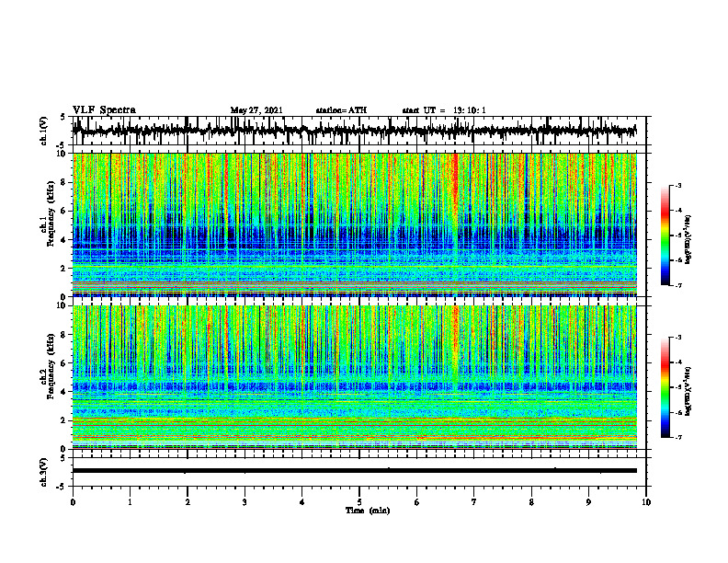Click the ch.1 "Frequency (kHz)" axis label
The image size is (728, 563).
coord(51,214)
